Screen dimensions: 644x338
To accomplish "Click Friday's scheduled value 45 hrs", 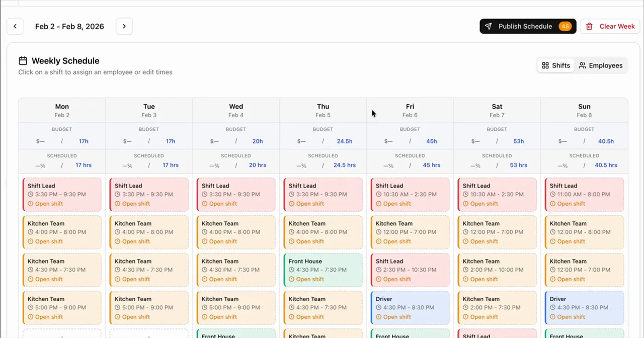I will (x=432, y=165).
